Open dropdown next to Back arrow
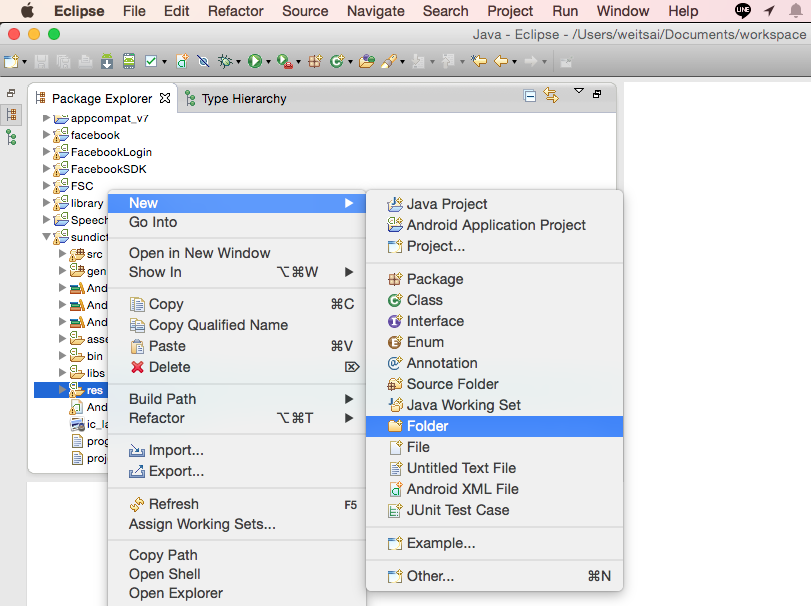Screen dimensions: 811x606 515,62
